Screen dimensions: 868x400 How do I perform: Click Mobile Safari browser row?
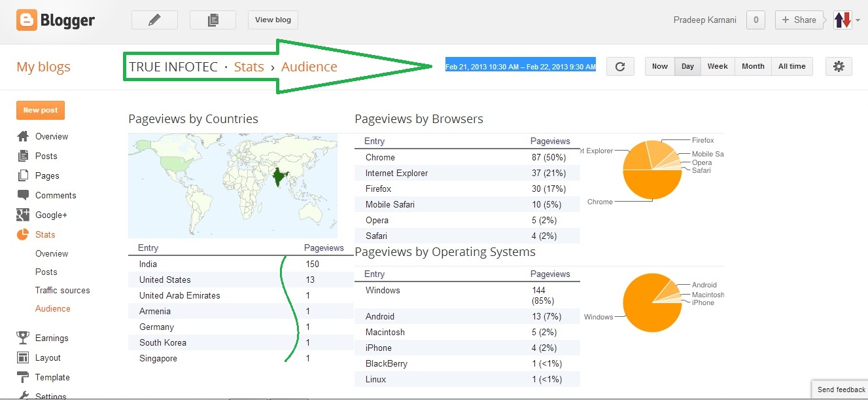coord(467,204)
